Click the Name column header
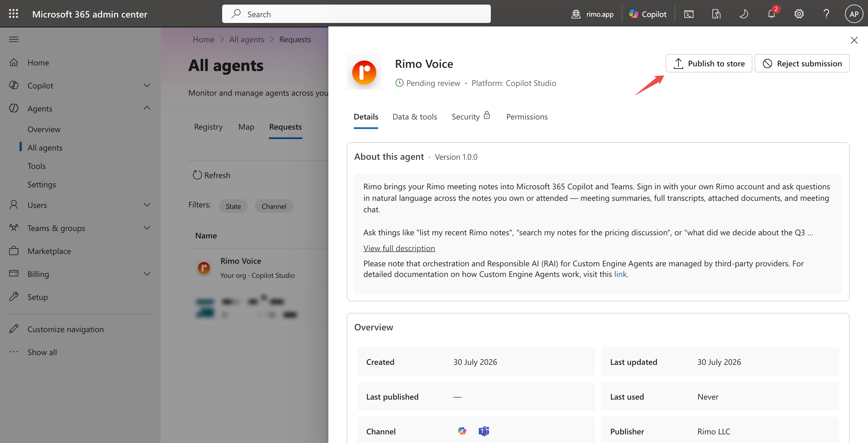Screen dimensions: 868x443 tap(206, 235)
